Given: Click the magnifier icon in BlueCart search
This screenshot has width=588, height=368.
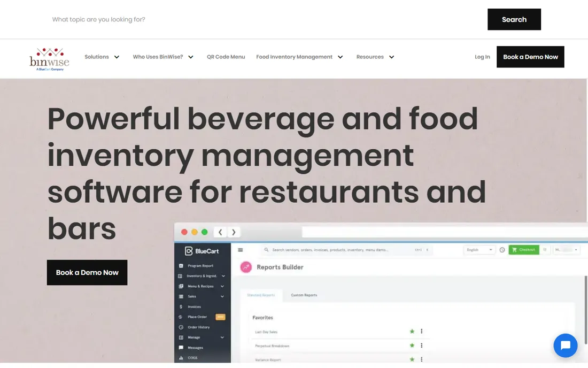Looking at the screenshot, I should click(x=266, y=250).
